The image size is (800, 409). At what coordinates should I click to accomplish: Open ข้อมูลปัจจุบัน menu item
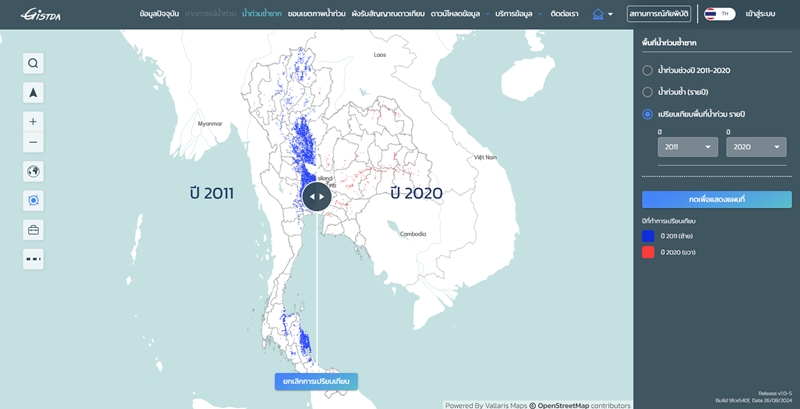(x=159, y=14)
